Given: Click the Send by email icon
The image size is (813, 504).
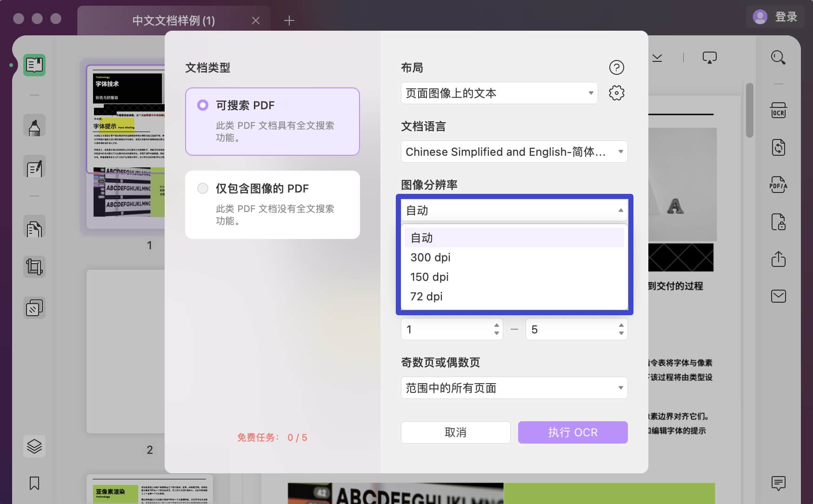Looking at the screenshot, I should [x=778, y=296].
